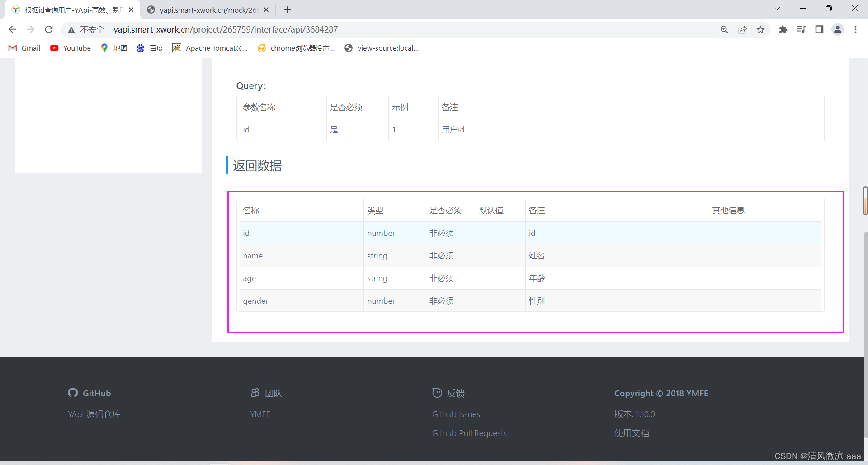Screen dimensions: 868x465
Task: Click 'number' type cell in gender row
Action: 395,301
